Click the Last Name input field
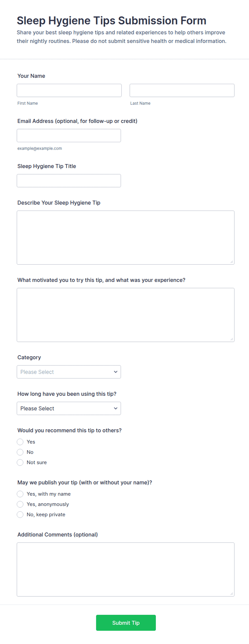249x644 pixels. coord(182,90)
